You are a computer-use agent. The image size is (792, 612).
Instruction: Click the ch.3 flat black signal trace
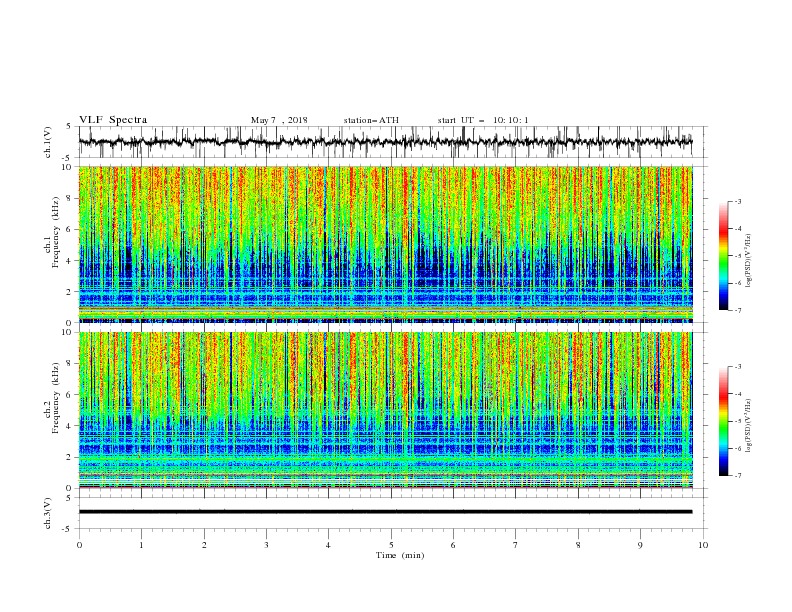click(385, 512)
